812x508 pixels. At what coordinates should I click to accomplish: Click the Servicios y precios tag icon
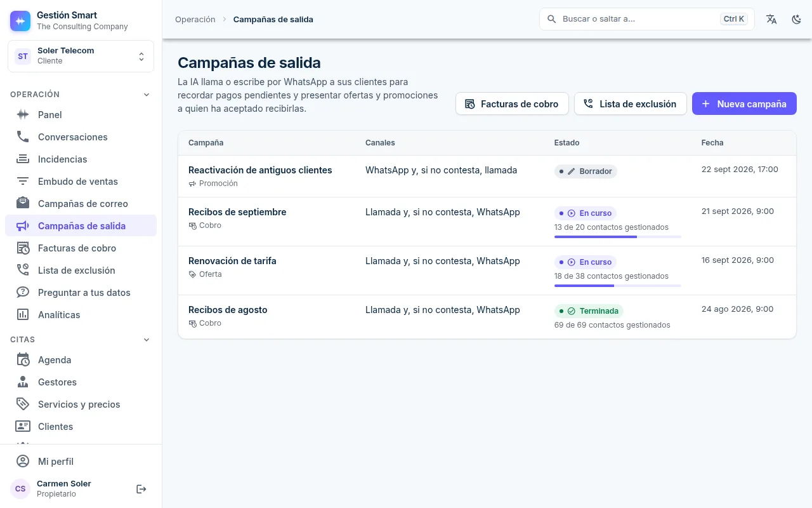[23, 404]
